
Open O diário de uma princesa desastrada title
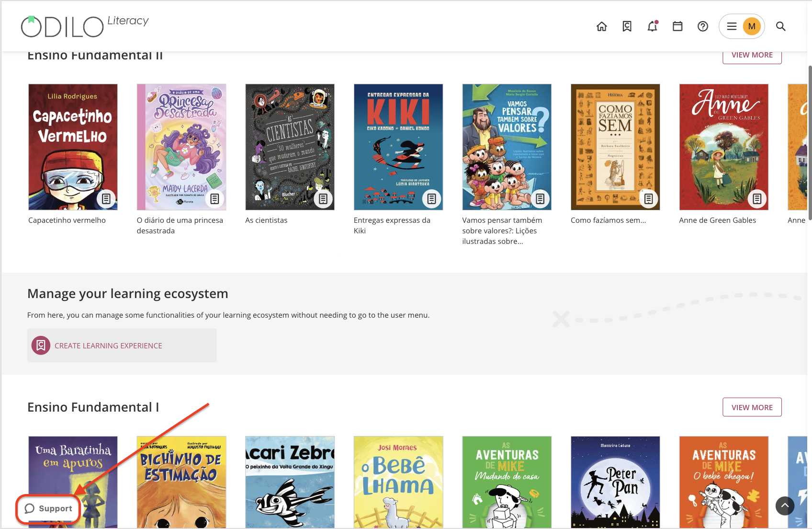click(180, 226)
